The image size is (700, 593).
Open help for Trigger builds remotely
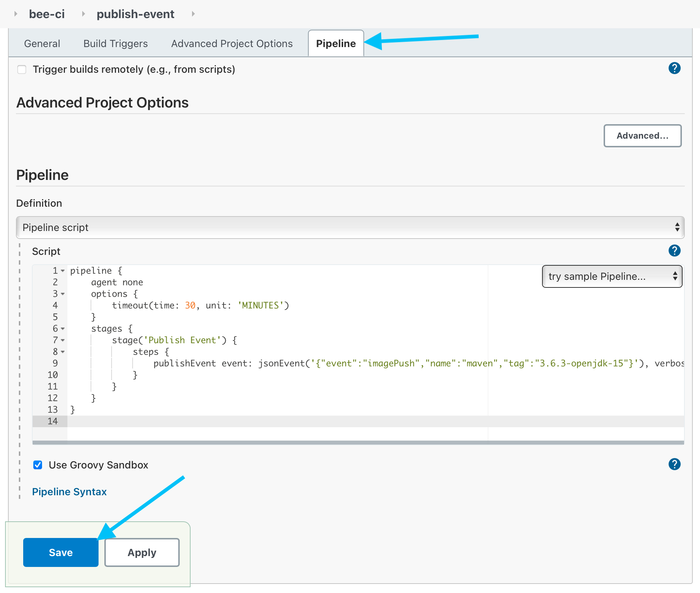click(675, 68)
